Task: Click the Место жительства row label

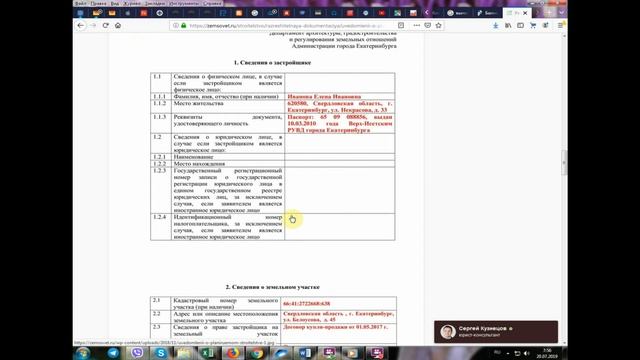Action: pyautogui.click(x=198, y=104)
